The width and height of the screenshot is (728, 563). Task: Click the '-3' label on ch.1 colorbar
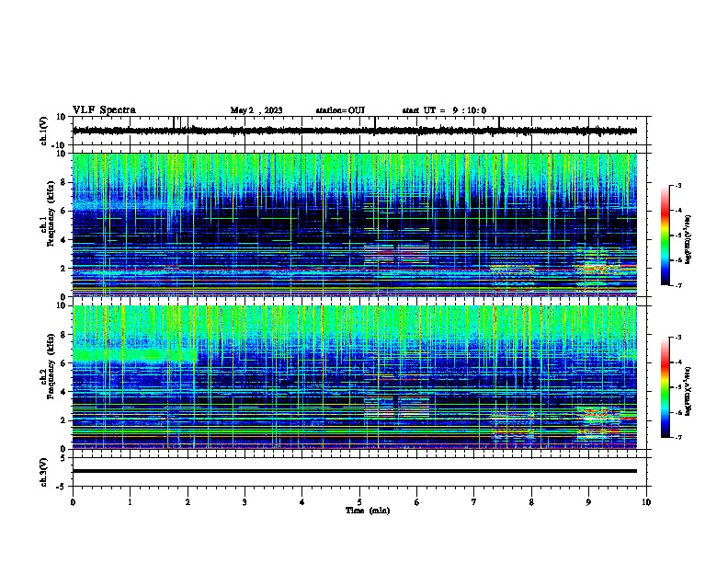point(678,185)
